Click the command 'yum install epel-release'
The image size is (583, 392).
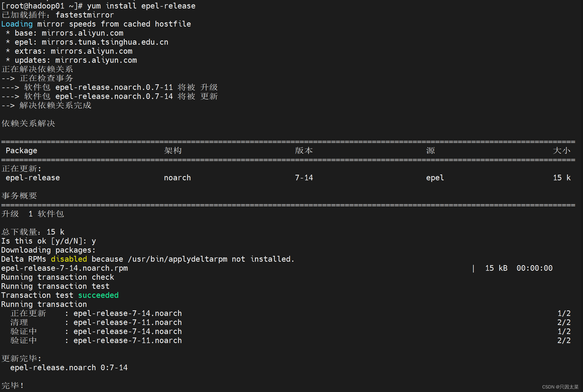pyautogui.click(x=141, y=6)
